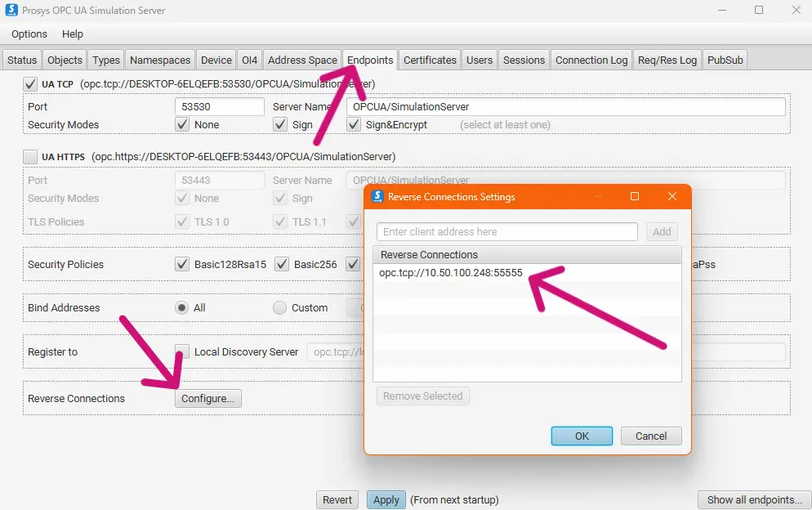Open Reverse Connections Configure... button
812x510 pixels.
tap(208, 399)
